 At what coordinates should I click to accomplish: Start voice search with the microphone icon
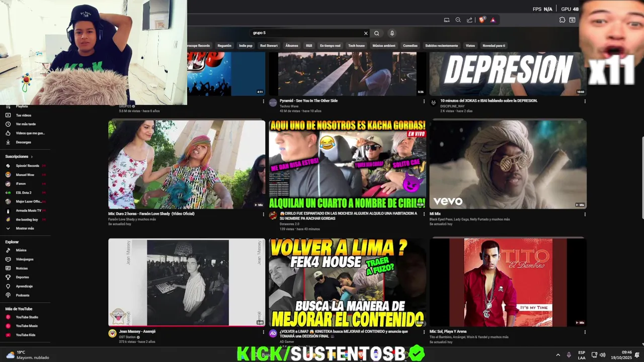(392, 33)
